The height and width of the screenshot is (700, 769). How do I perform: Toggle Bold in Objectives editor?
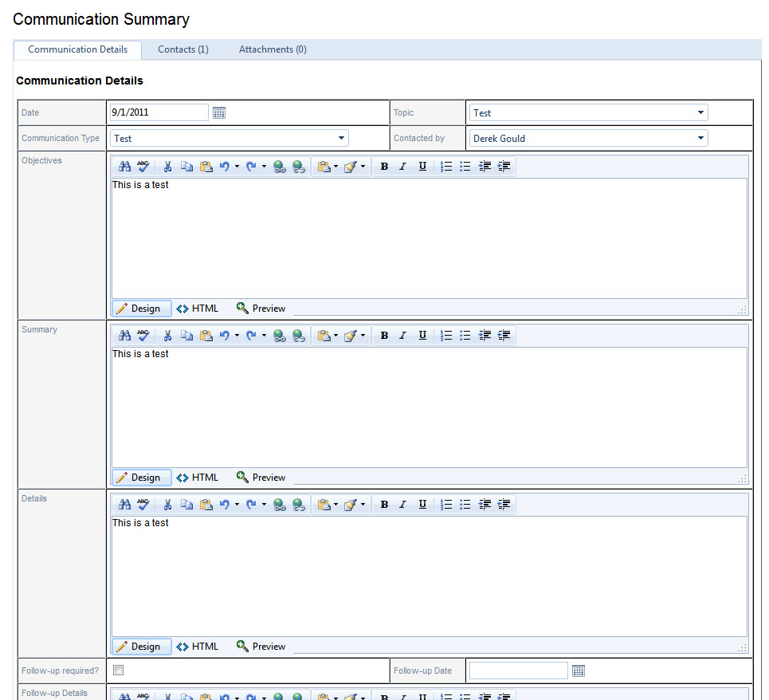[384, 167]
